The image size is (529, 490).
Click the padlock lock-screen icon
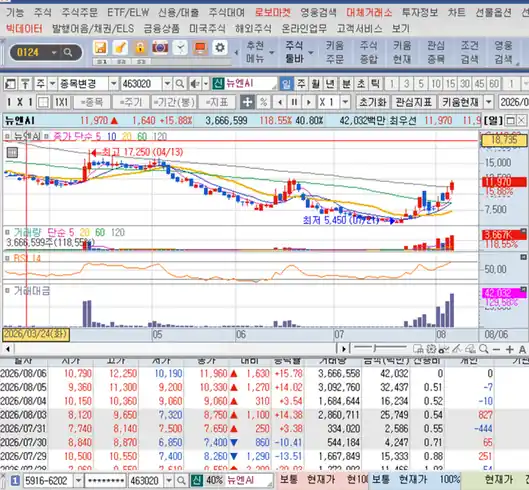(140, 48)
